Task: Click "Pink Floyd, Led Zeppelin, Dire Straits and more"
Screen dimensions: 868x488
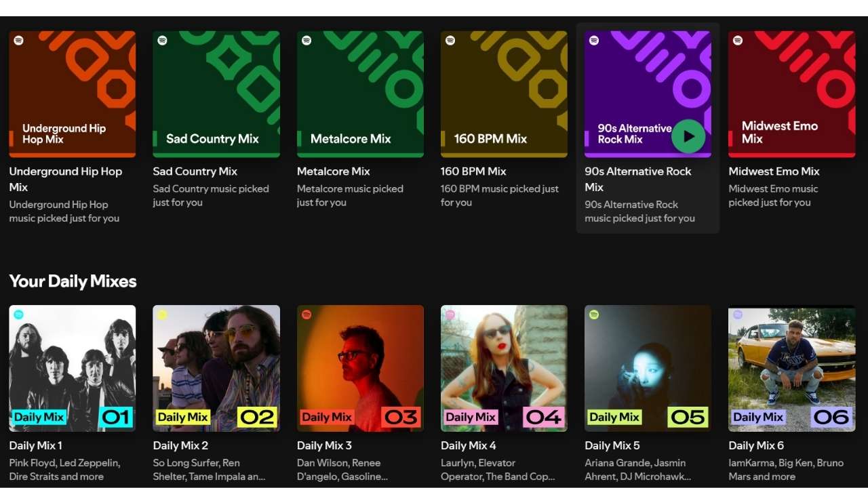Action: click(x=64, y=470)
